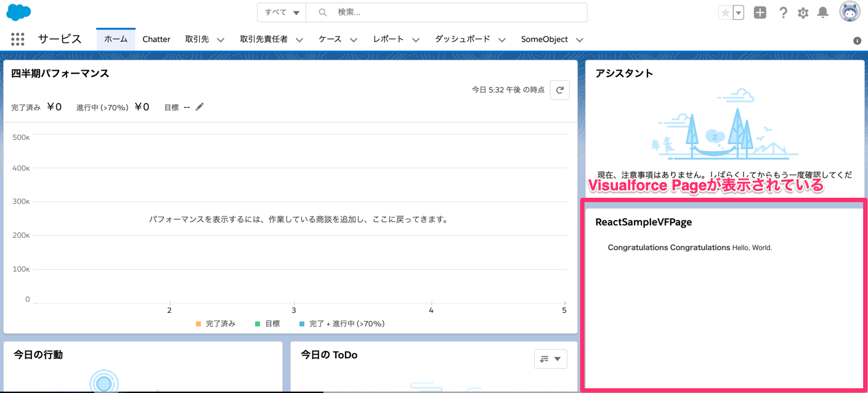The image size is (868, 393).
Task: Expand the 取引先責任者 tab dropdown
Action: point(299,39)
